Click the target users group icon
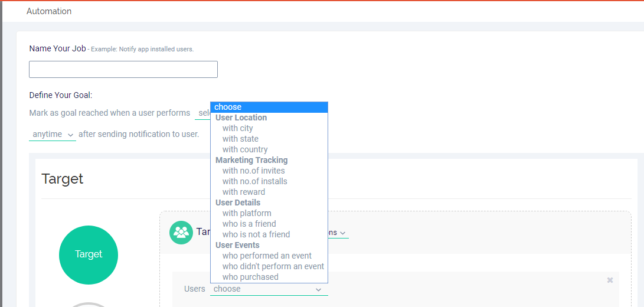Viewport: 644px width, 307px height. coord(181,233)
